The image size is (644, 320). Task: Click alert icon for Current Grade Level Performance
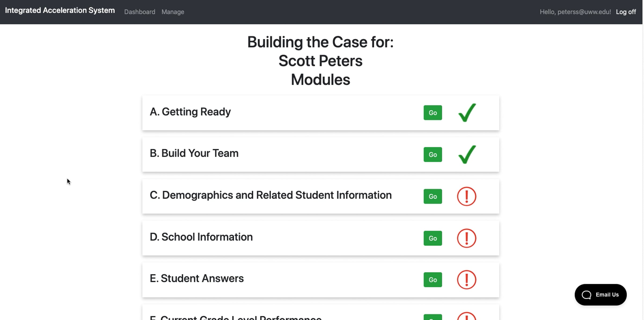point(467,317)
